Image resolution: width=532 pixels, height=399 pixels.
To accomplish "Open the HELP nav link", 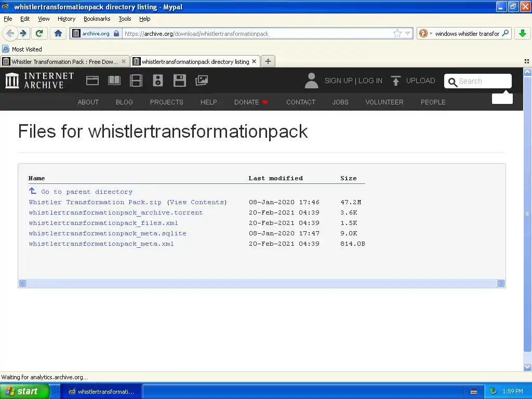I will pyautogui.click(x=209, y=102).
